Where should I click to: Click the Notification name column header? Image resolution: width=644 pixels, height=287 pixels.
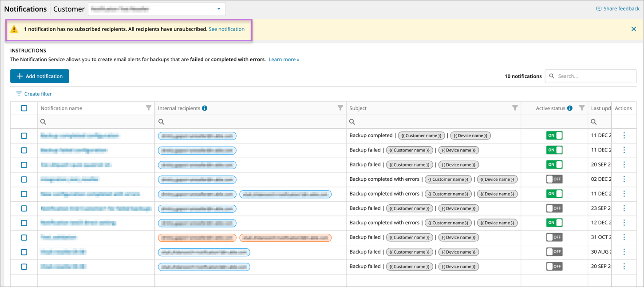click(61, 108)
